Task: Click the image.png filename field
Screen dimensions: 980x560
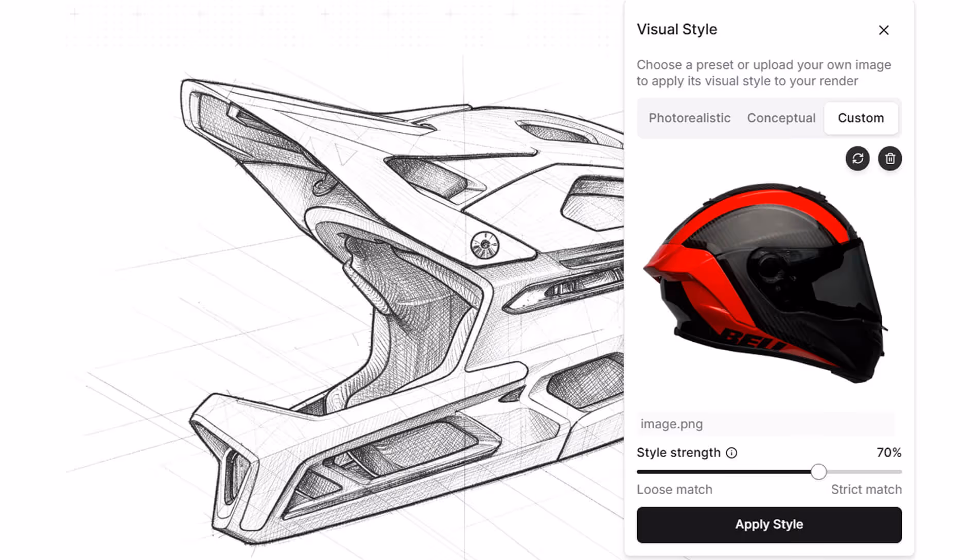Action: [765, 424]
